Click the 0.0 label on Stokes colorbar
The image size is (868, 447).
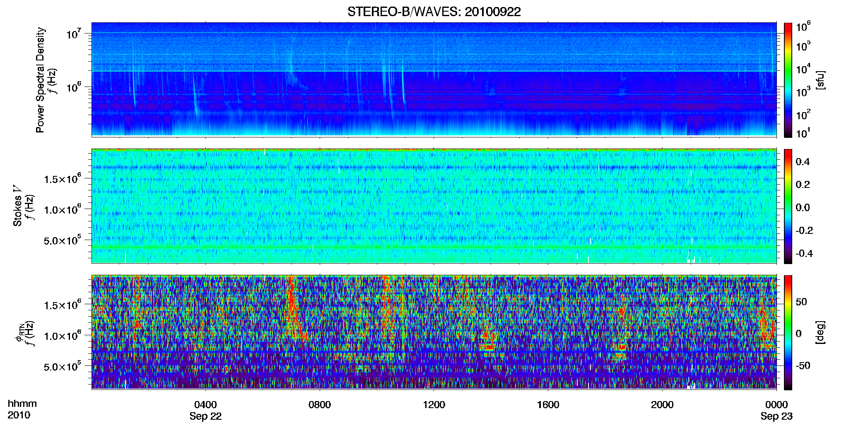[803, 207]
